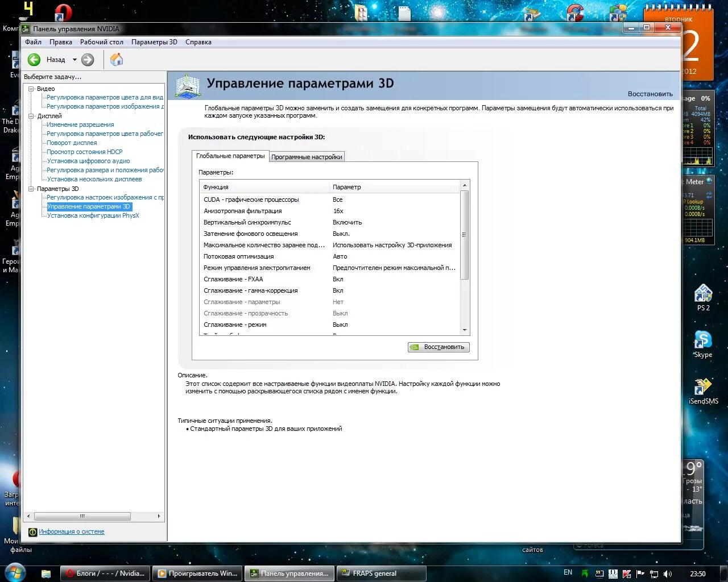728x582 pixels.
Task: Click the task tree left scroll arrow
Action: (29, 516)
